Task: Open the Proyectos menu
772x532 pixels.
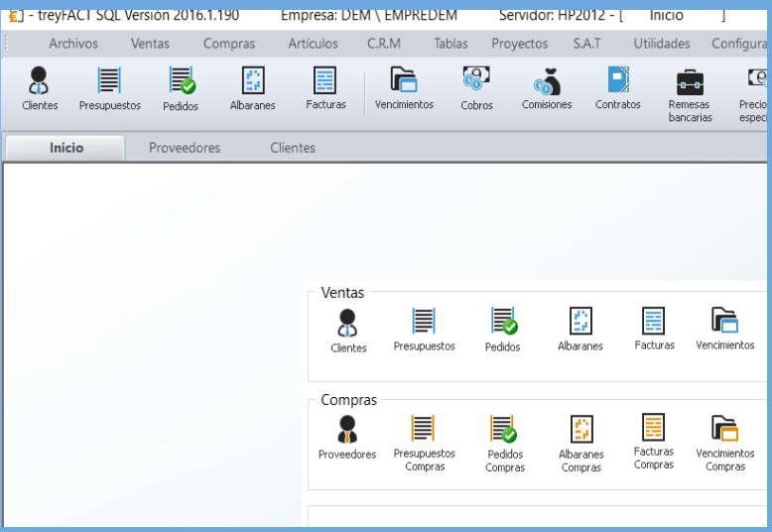Action: click(x=519, y=44)
